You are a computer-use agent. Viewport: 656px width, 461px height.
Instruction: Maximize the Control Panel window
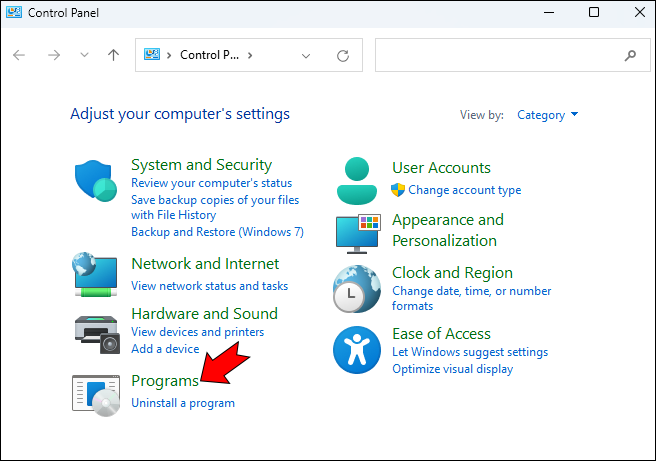[x=594, y=12]
